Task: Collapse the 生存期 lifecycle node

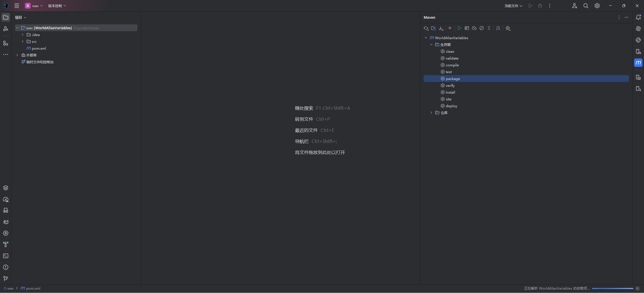Action: point(431,45)
